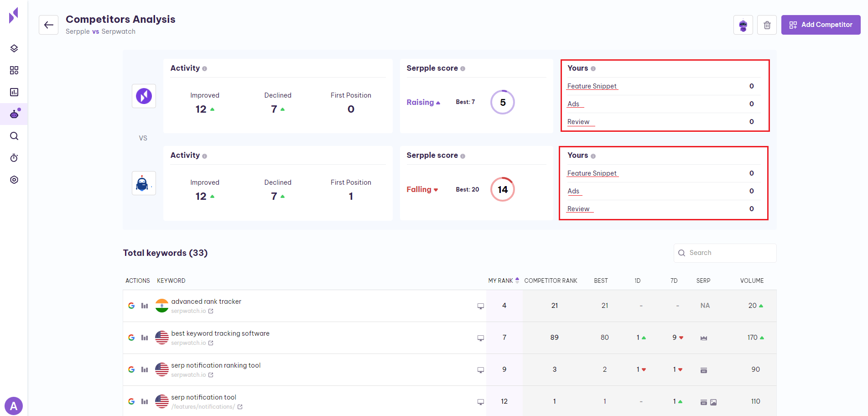Click Total keywords (33) heading
The width and height of the screenshot is (868, 416).
(165, 253)
